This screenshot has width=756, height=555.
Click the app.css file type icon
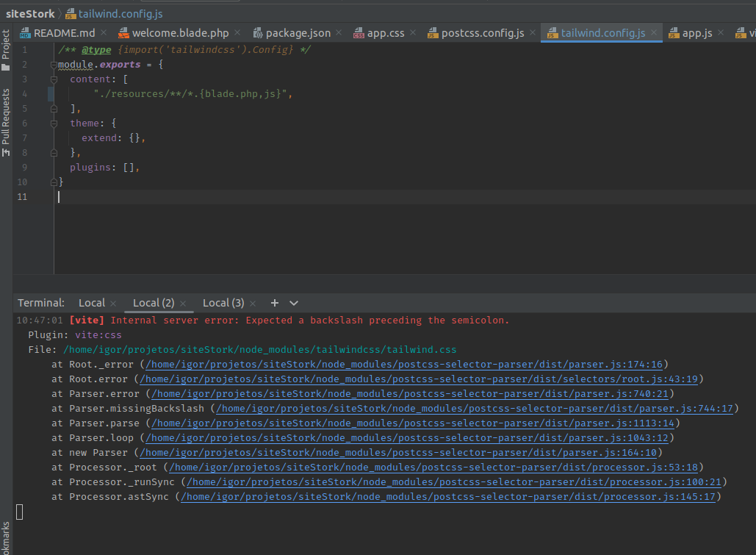[x=358, y=32]
